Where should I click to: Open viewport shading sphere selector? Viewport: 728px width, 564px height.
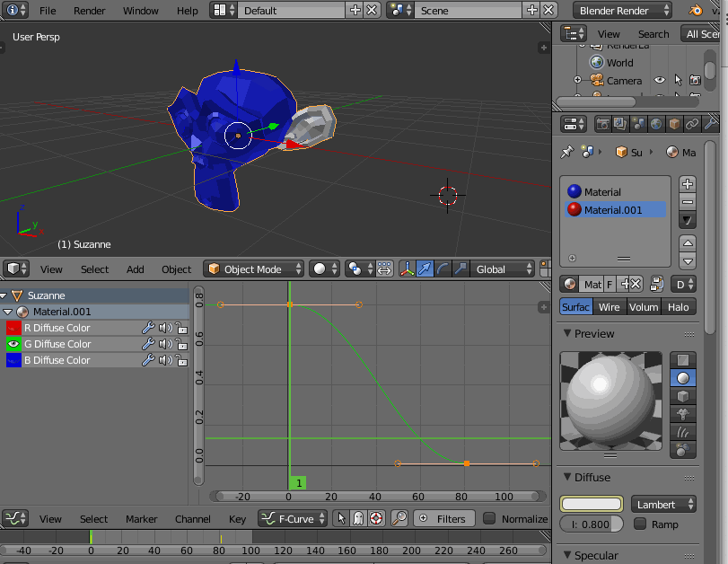click(x=325, y=269)
